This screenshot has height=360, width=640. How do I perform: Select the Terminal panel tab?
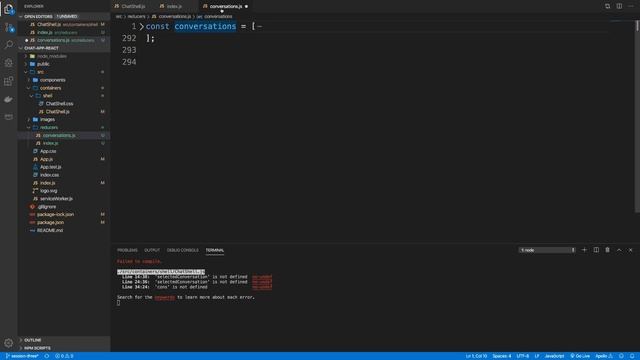215,250
